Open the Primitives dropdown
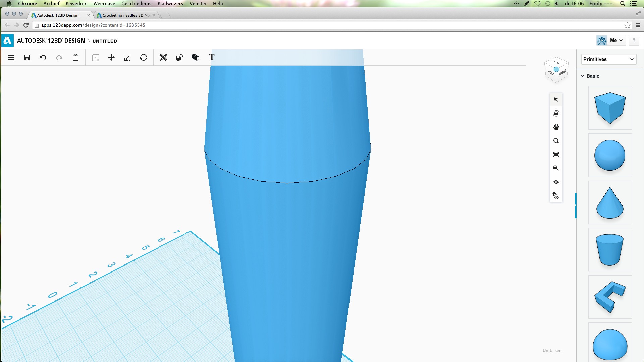644x362 pixels. 608,59
